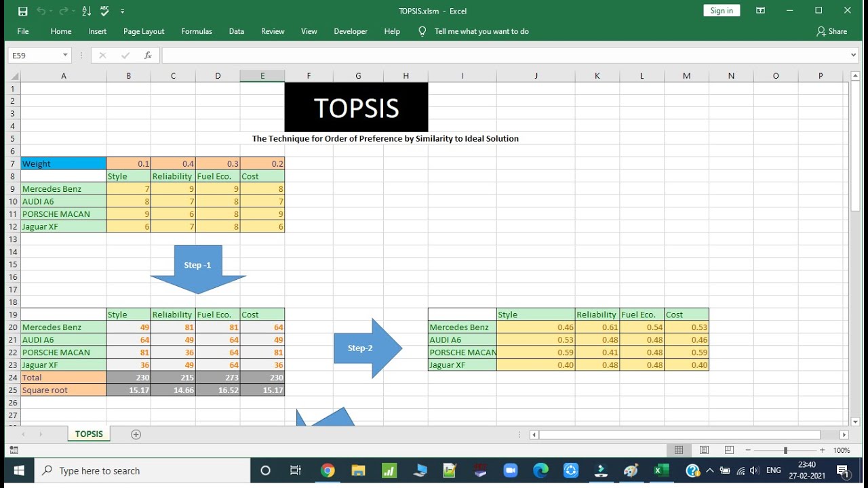Undo the last action
868x488 pixels.
(41, 11)
